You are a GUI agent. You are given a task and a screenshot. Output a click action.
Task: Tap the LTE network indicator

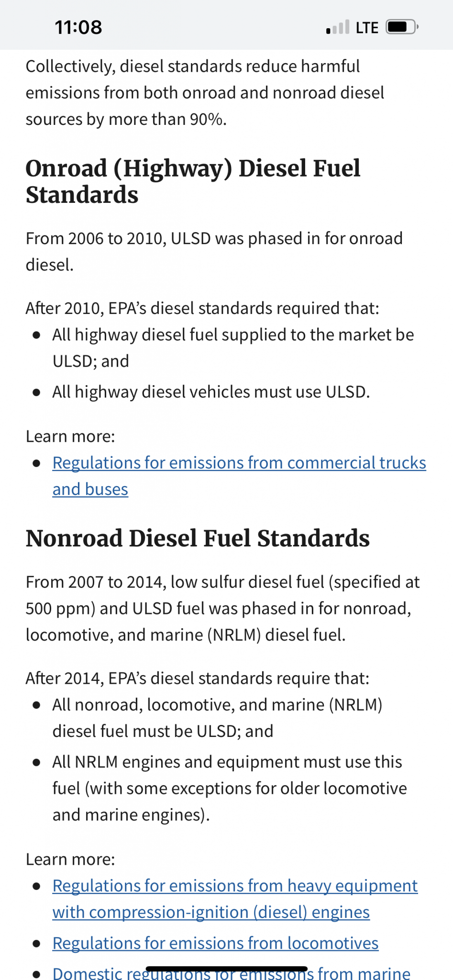pyautogui.click(x=367, y=27)
